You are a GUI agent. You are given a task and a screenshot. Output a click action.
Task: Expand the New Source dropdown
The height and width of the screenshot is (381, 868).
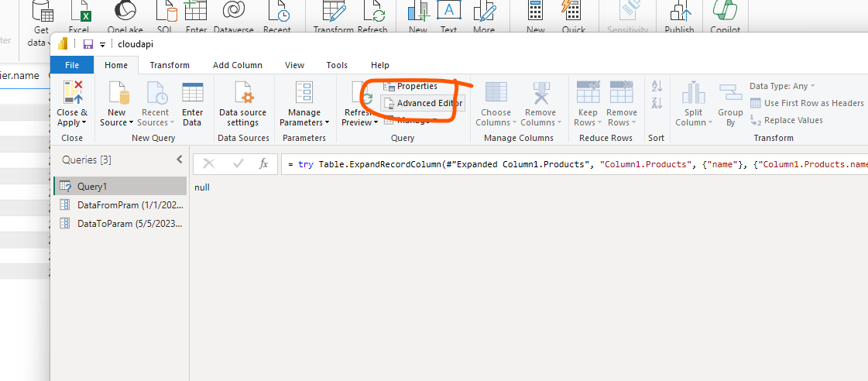click(x=117, y=122)
